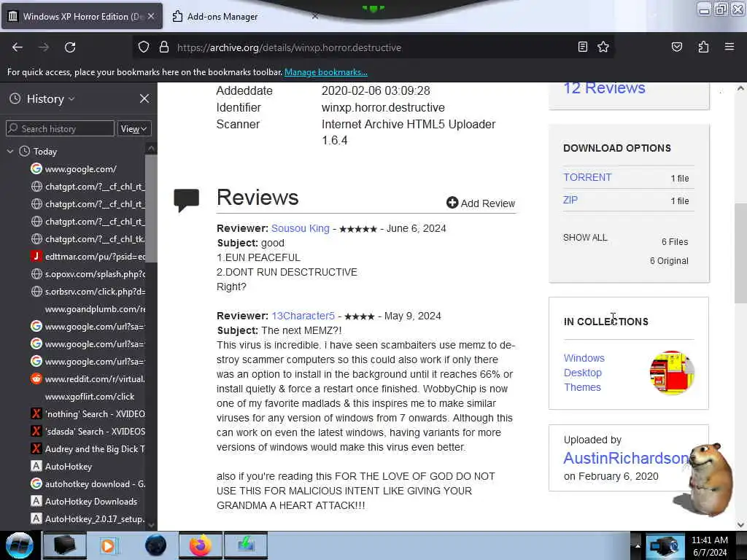This screenshot has height=560, width=747.
Task: Open the Pocket save icon
Action: click(676, 47)
